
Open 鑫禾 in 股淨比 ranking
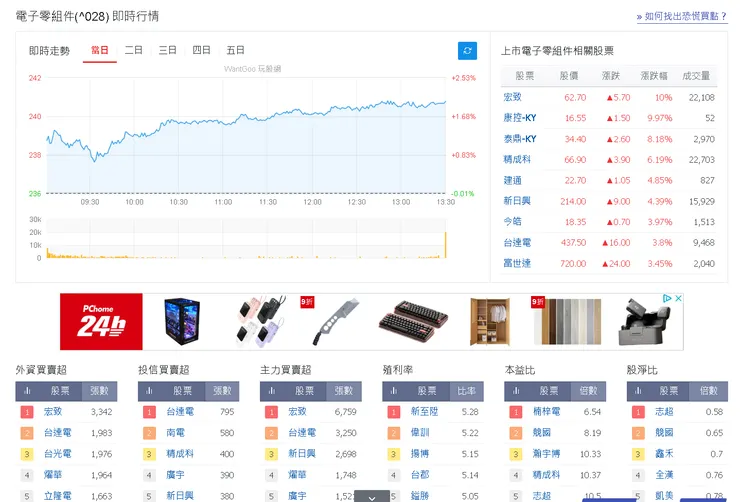tap(664, 454)
